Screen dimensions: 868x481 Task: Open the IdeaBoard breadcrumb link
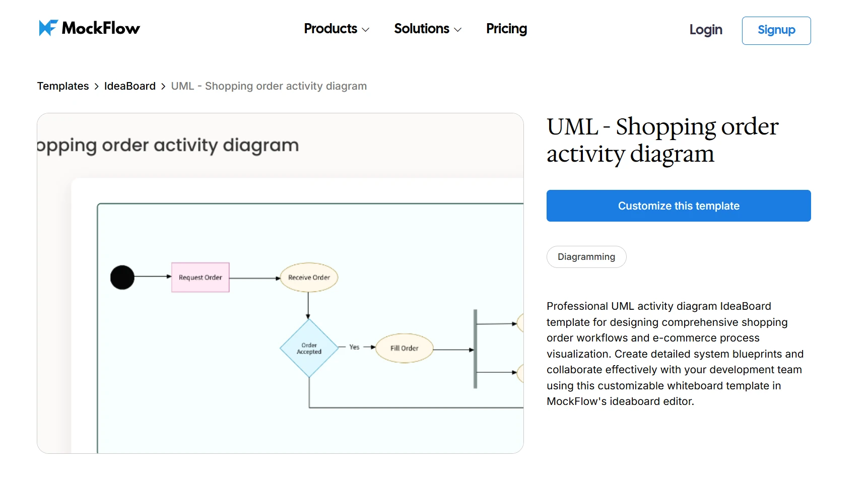pos(129,86)
